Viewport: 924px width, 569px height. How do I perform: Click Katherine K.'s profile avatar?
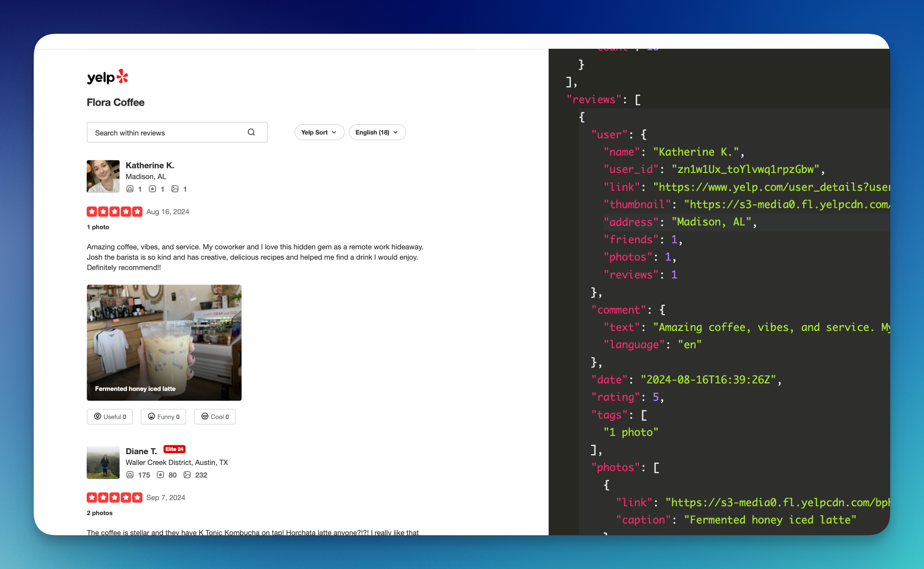(103, 176)
